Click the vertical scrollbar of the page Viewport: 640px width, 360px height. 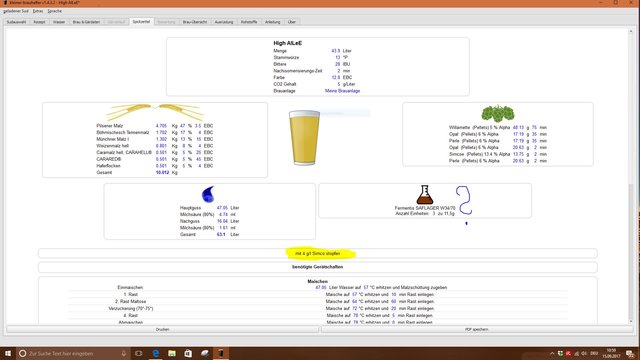tap(631, 176)
